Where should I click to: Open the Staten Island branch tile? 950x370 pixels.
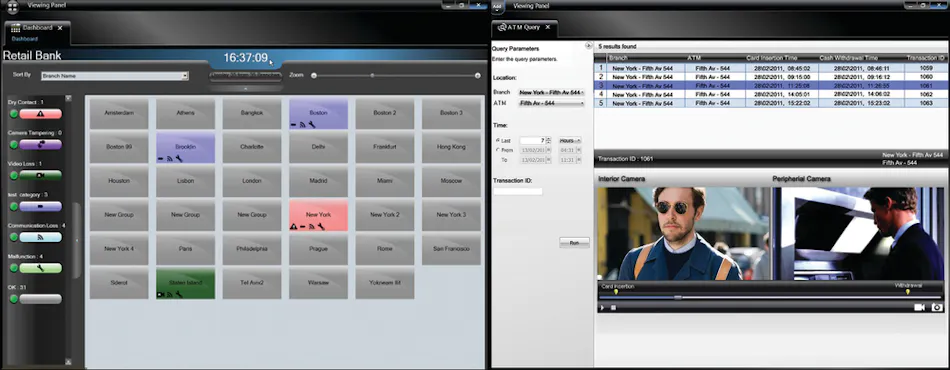(185, 284)
